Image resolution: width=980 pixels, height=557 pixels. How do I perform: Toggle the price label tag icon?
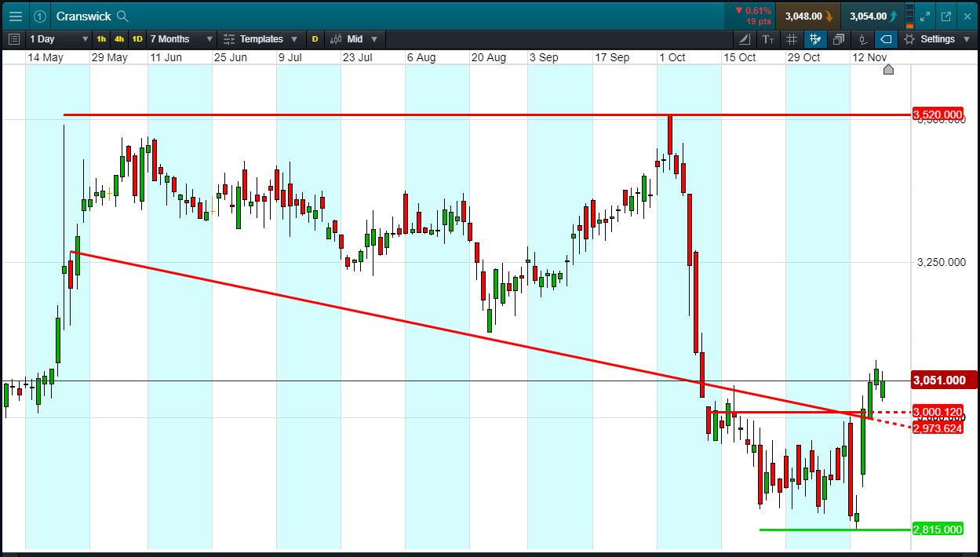886,38
